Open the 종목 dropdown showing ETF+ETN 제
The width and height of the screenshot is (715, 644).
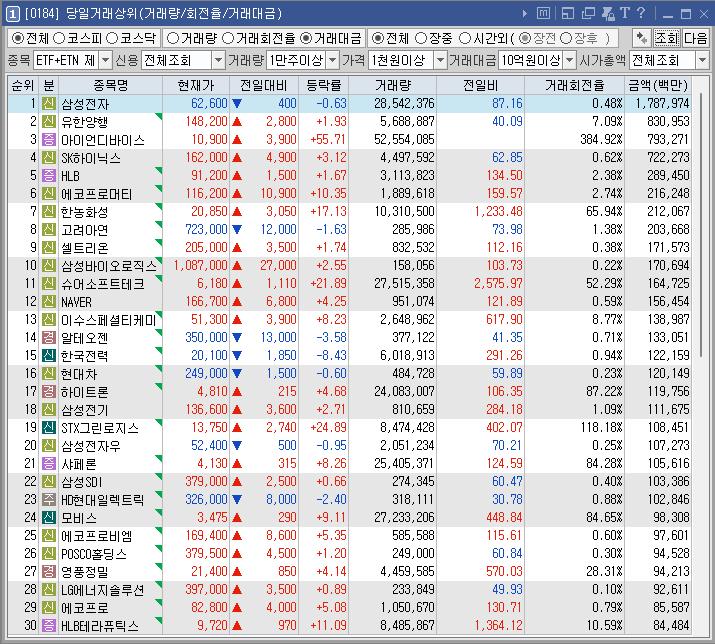click(x=73, y=60)
